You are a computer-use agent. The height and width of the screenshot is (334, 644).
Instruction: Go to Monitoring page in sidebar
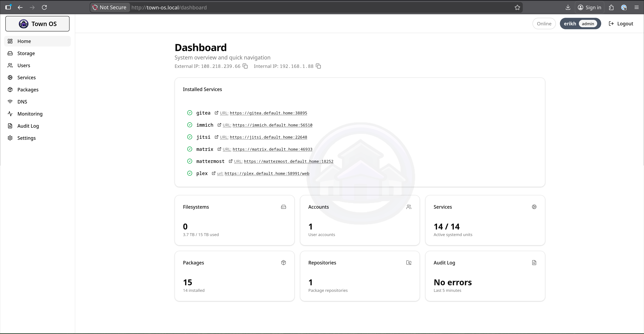coord(30,114)
